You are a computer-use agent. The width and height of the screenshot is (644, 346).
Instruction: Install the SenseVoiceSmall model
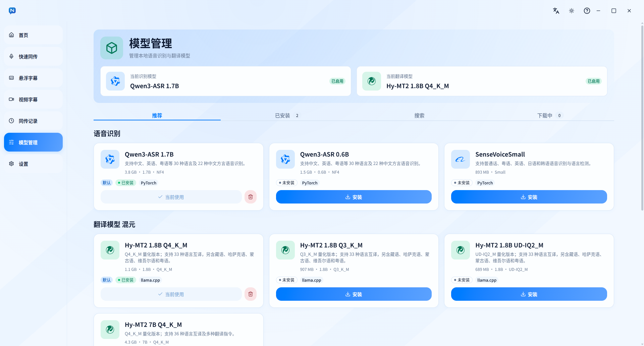click(x=529, y=197)
